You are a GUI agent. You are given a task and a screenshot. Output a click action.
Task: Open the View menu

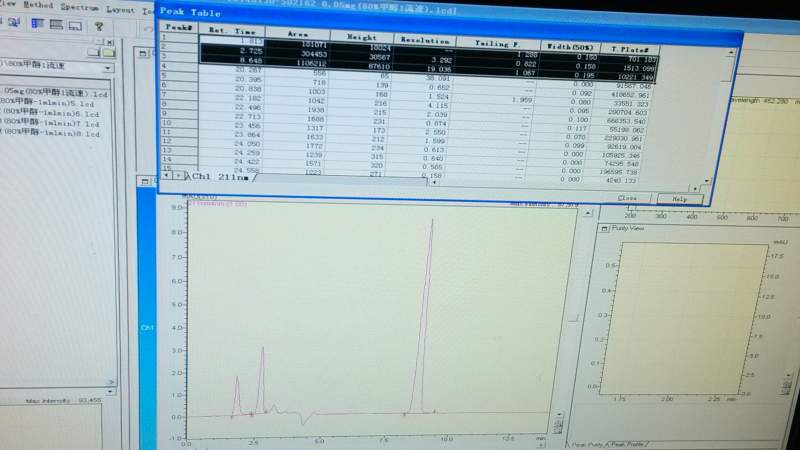(8, 4)
